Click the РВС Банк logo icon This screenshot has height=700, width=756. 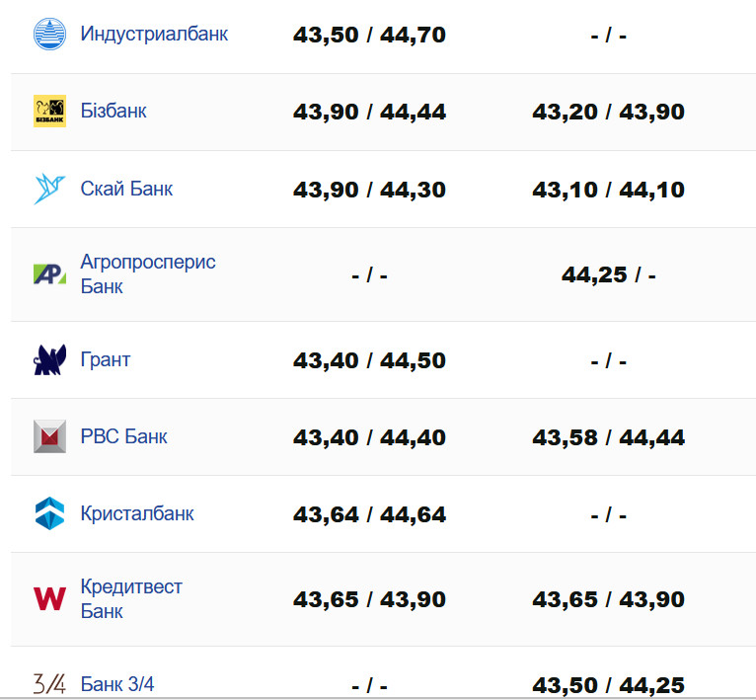[49, 436]
